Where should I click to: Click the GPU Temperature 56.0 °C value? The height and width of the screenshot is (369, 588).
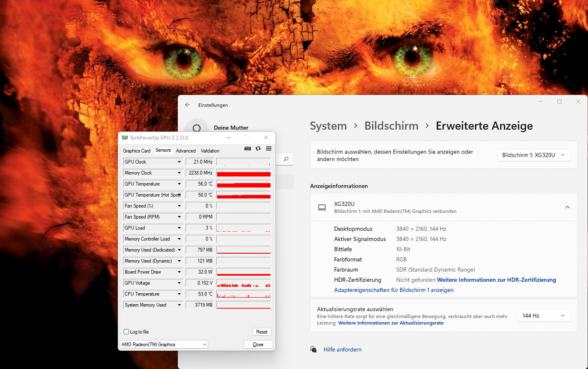point(200,184)
